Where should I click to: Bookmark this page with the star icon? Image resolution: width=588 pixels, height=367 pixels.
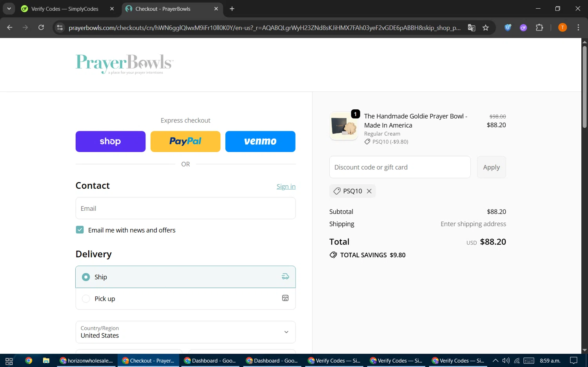pos(486,27)
